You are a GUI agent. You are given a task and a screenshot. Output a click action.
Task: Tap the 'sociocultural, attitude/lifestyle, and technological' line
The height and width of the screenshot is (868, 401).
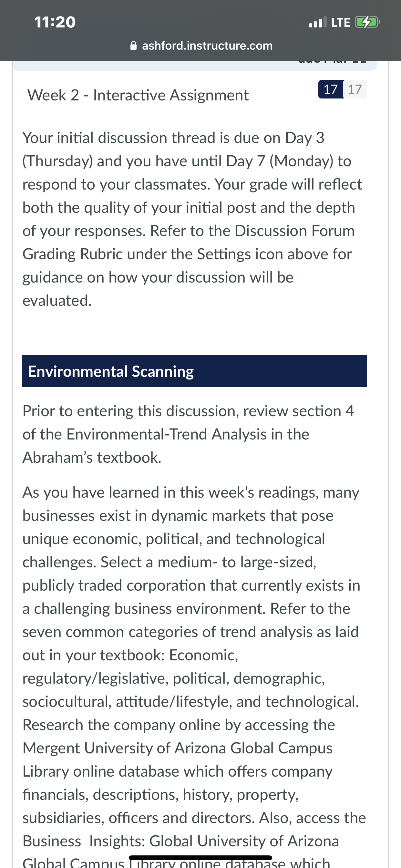(x=191, y=702)
